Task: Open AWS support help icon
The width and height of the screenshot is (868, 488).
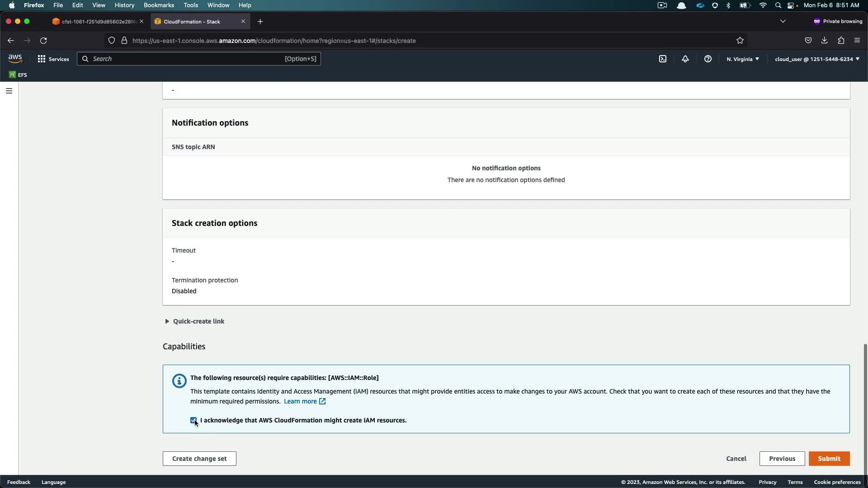Action: (708, 59)
